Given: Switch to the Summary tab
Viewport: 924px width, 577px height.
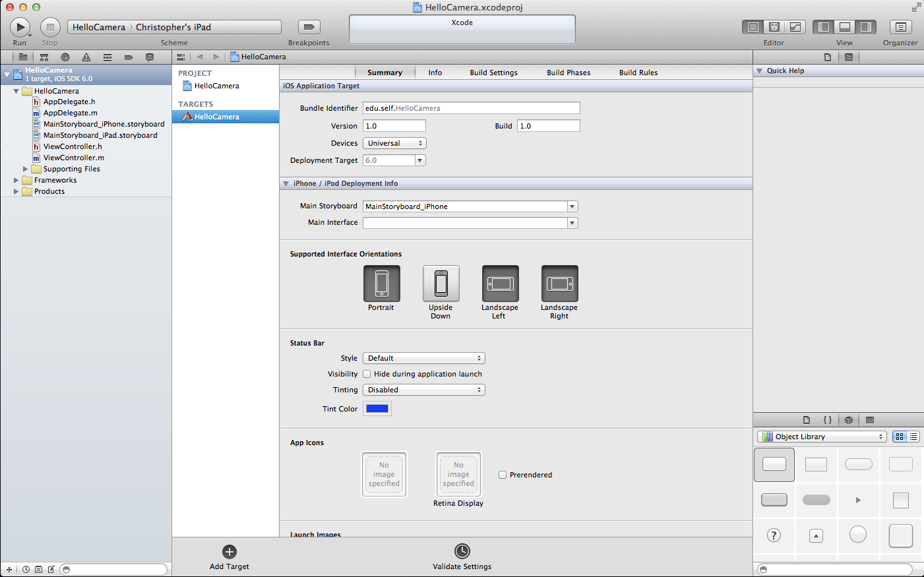Looking at the screenshot, I should click(x=385, y=73).
